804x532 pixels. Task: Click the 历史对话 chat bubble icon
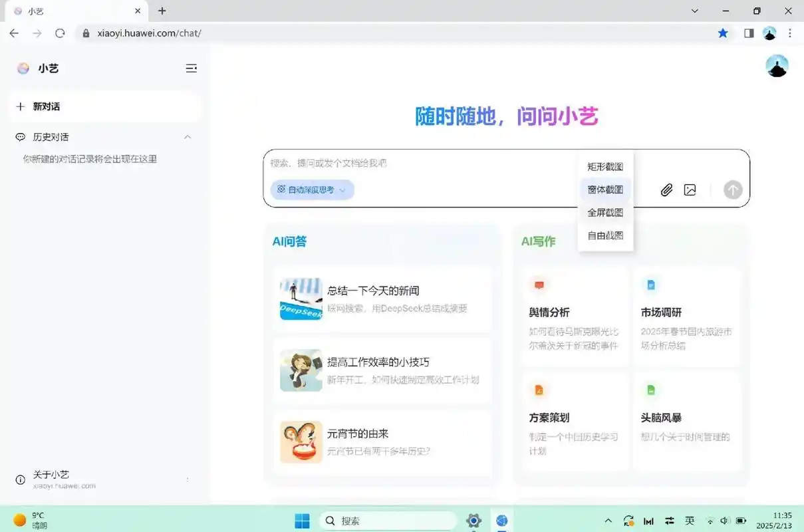pyautogui.click(x=21, y=137)
